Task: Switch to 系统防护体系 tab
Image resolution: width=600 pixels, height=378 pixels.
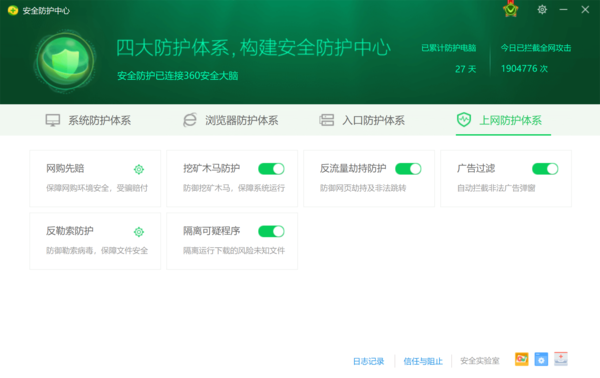Action: pos(88,120)
